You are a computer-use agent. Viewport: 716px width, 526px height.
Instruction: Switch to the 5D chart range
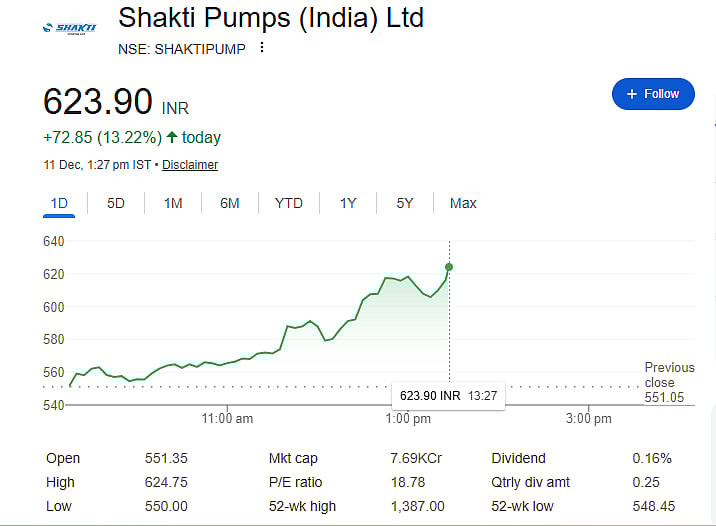(x=116, y=203)
